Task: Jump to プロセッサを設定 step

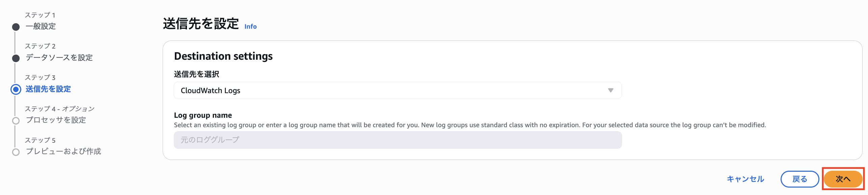Action: click(56, 120)
